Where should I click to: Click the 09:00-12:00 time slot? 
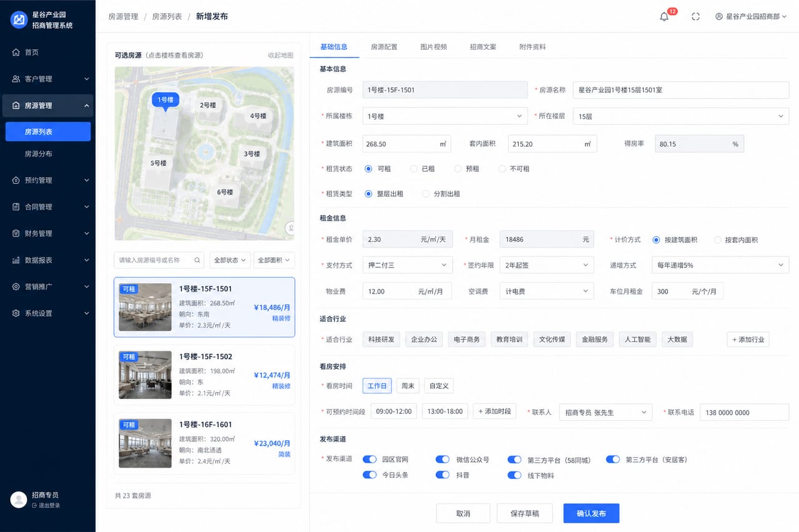tap(394, 412)
